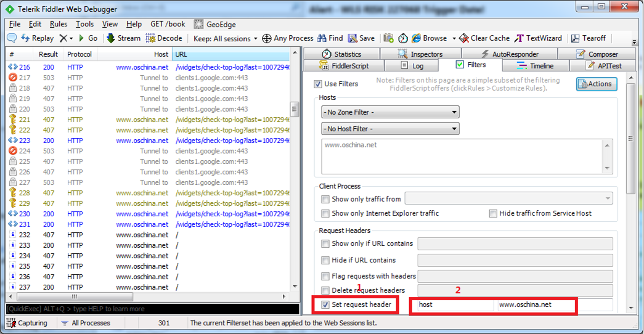Sort sessions by Result column
644x334 pixels.
(x=48, y=54)
